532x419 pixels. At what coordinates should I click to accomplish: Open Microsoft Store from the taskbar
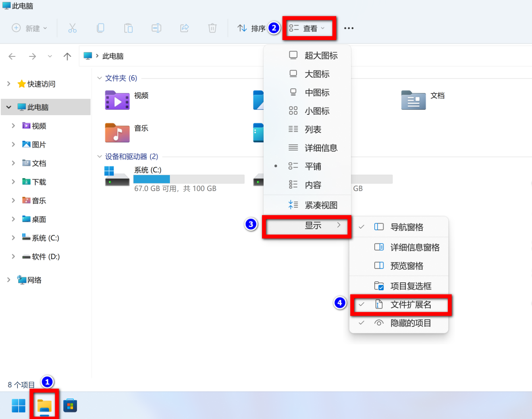tap(70, 405)
